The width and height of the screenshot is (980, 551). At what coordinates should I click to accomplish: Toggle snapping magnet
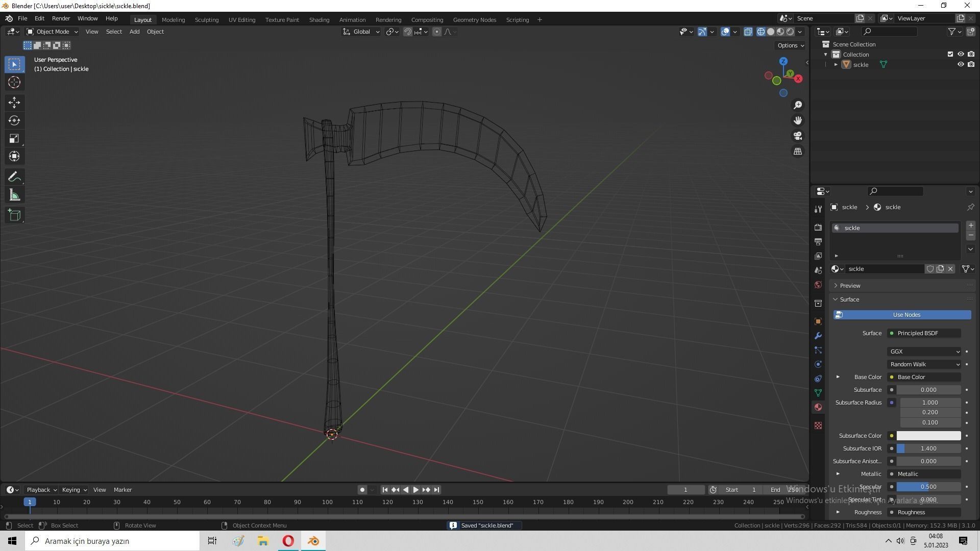[x=407, y=32]
